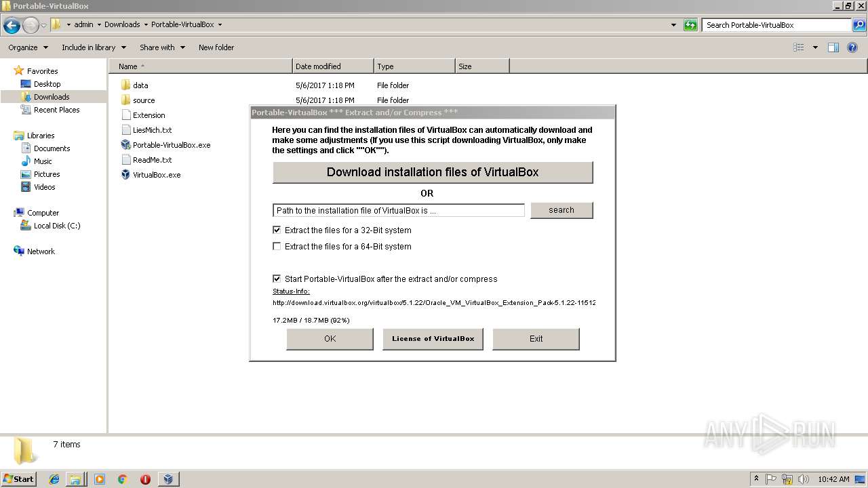The width and height of the screenshot is (868, 488).
Task: Toggle Extract files for 32-Bit system
Action: (277, 230)
